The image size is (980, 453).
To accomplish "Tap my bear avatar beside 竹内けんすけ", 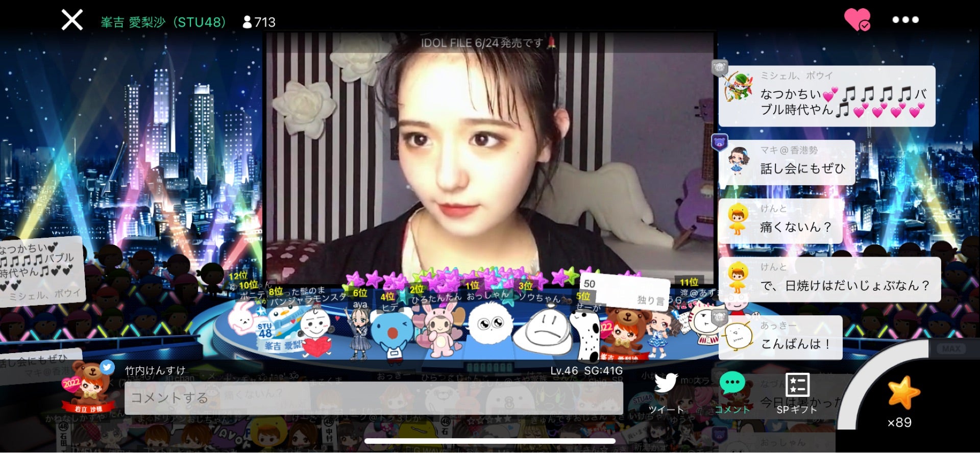I will click(89, 386).
